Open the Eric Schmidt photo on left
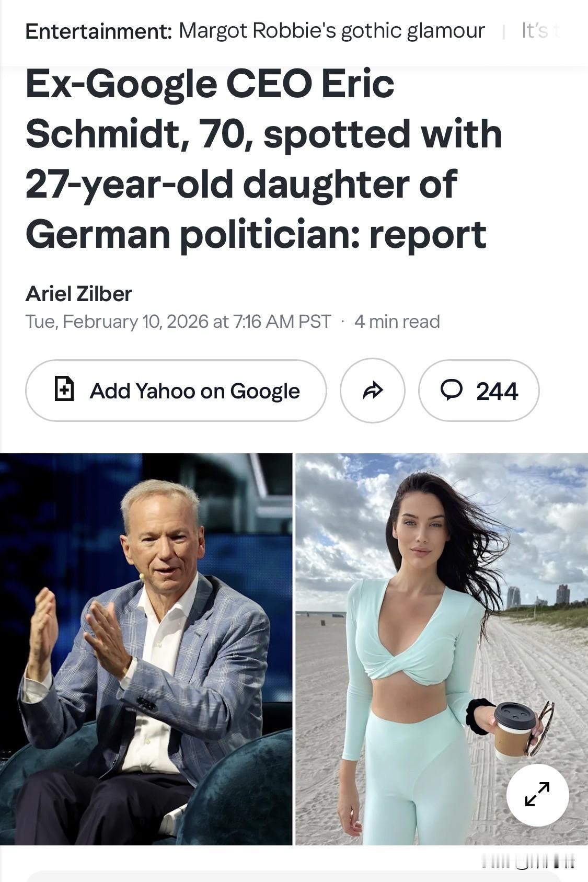Image resolution: width=588 pixels, height=882 pixels. coord(146,649)
